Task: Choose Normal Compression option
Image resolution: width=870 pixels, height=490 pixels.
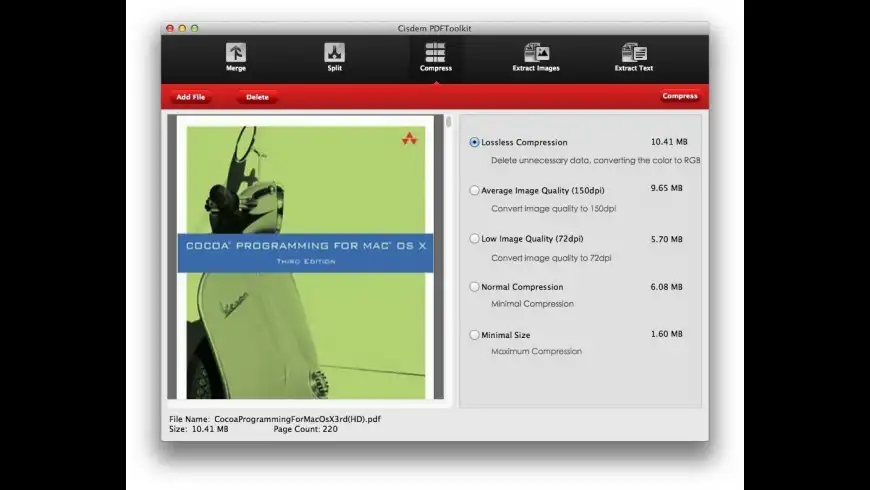Action: pyautogui.click(x=474, y=287)
